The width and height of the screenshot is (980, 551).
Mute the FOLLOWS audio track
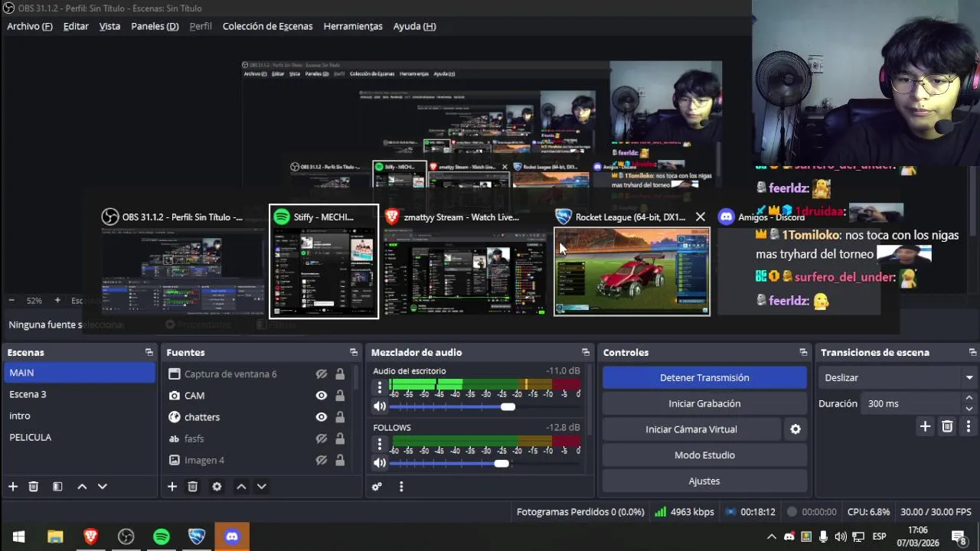[x=380, y=463]
